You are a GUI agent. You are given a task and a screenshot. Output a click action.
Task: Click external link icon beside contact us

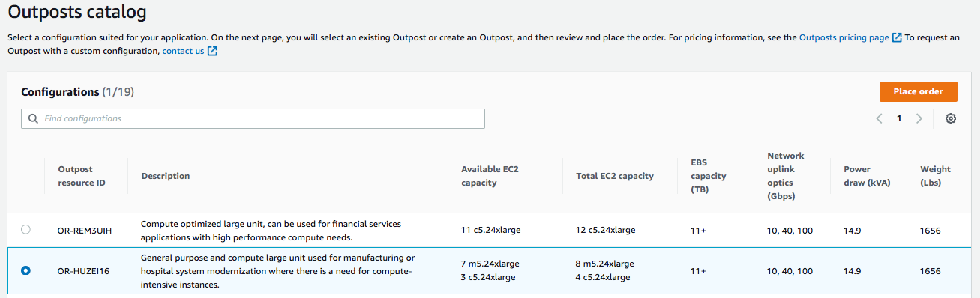click(x=212, y=51)
